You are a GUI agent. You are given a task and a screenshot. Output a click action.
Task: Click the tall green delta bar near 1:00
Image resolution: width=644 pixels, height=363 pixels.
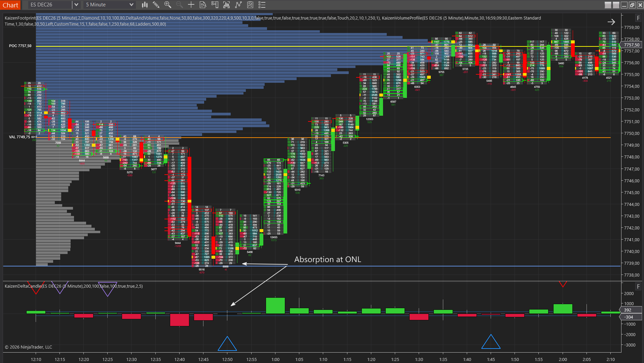(275, 305)
